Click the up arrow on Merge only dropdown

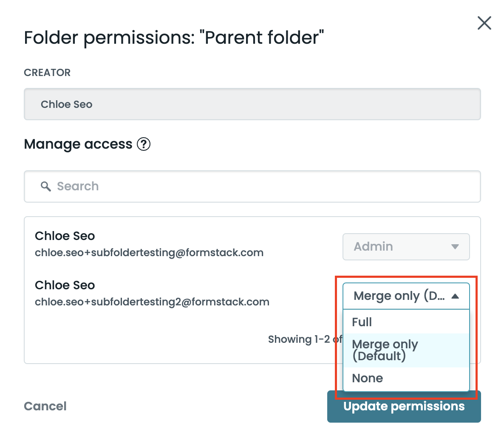[x=455, y=296]
